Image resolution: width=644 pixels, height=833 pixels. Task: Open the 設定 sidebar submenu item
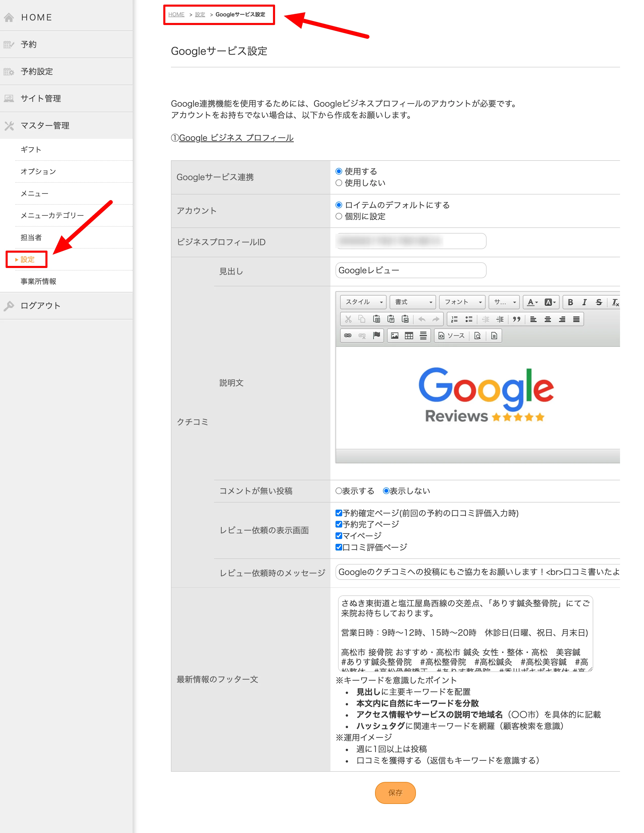28,259
